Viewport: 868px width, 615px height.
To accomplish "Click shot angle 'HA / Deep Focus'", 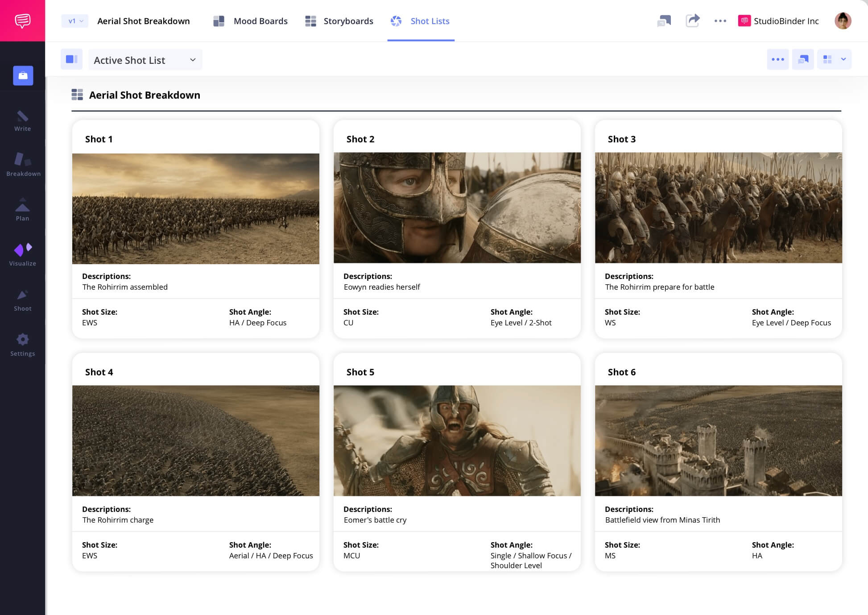I will pyautogui.click(x=258, y=323).
